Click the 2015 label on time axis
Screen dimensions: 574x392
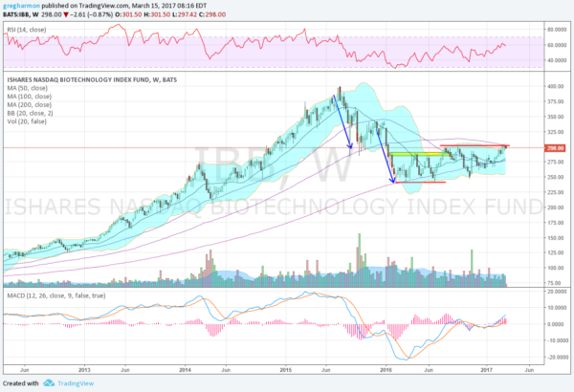(285, 370)
